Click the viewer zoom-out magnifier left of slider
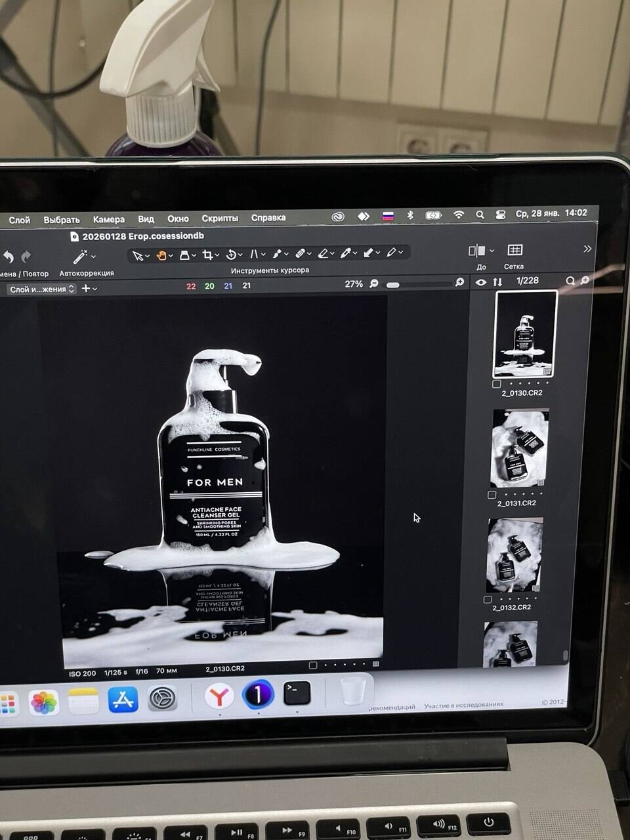 374,283
